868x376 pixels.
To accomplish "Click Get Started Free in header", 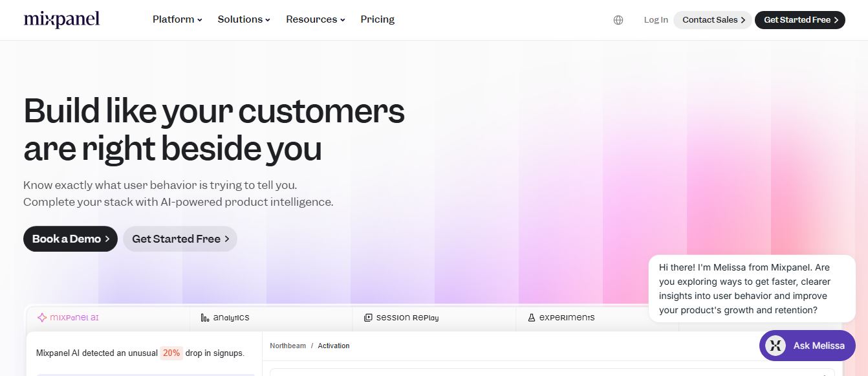I will tap(800, 20).
